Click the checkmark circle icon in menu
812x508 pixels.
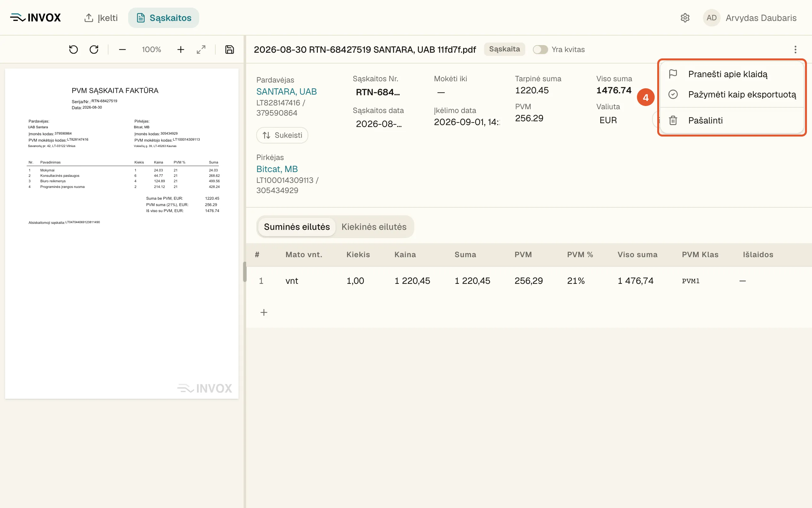673,94
